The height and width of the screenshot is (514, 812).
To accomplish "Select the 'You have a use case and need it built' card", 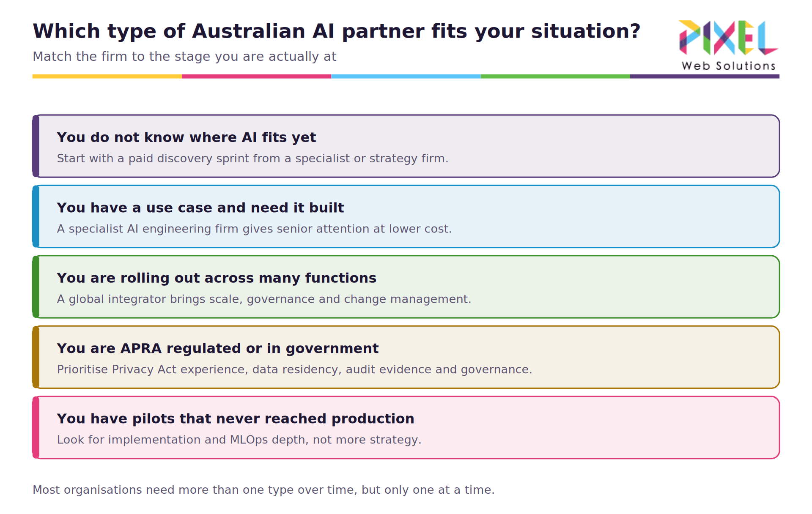I will [406, 216].
